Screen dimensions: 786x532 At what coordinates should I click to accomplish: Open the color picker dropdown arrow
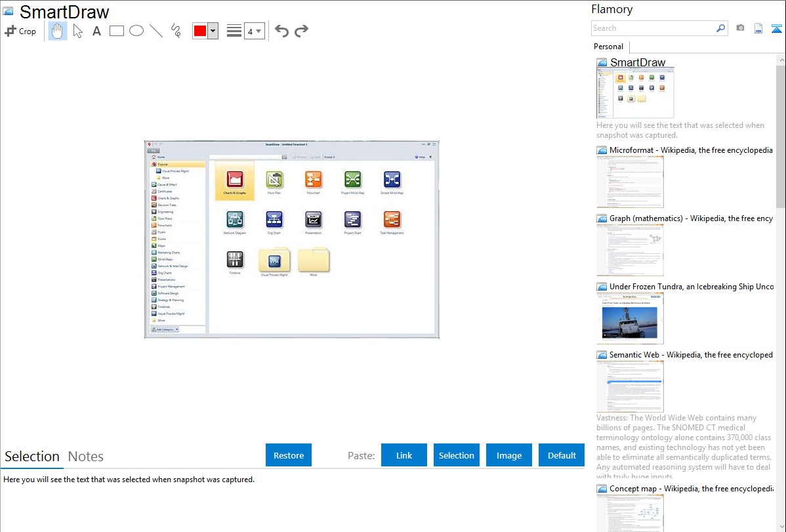coord(213,31)
